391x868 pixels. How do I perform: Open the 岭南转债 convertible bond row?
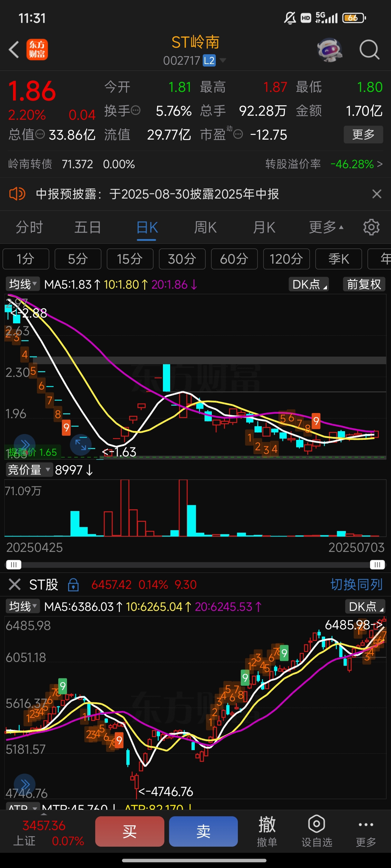tap(72, 164)
